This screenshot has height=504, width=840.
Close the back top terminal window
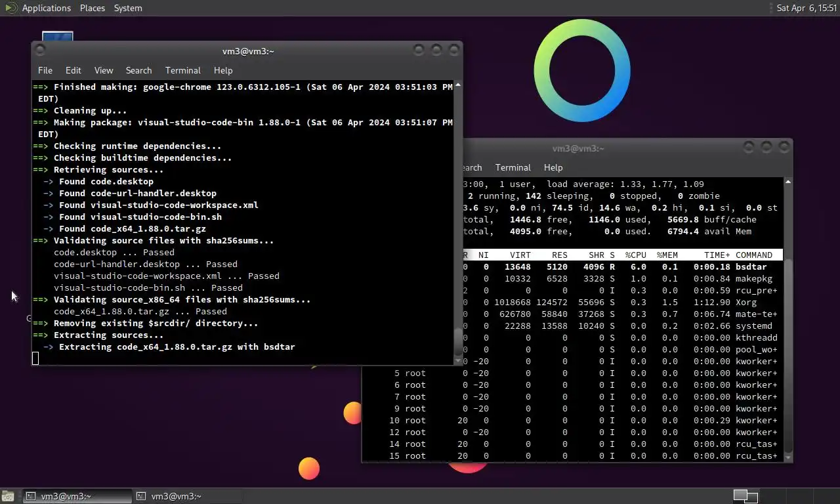(783, 147)
